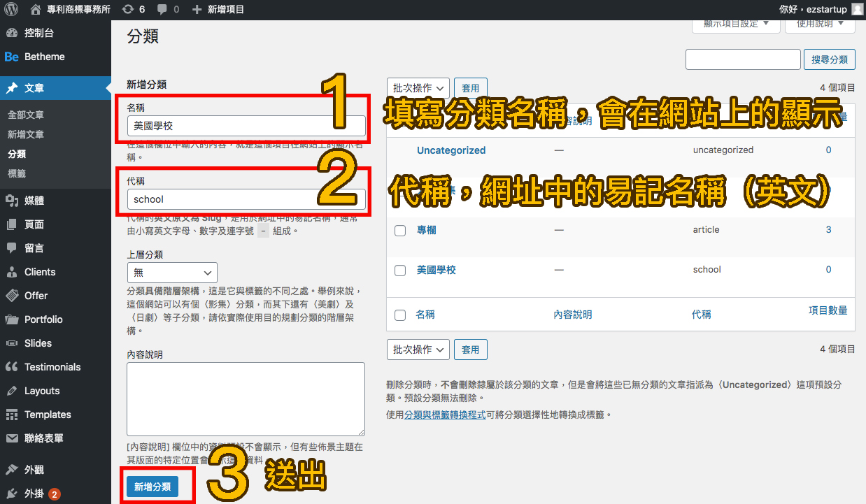866x504 pixels.
Task: Sort by footer 名稱 column header
Action: coord(425,315)
